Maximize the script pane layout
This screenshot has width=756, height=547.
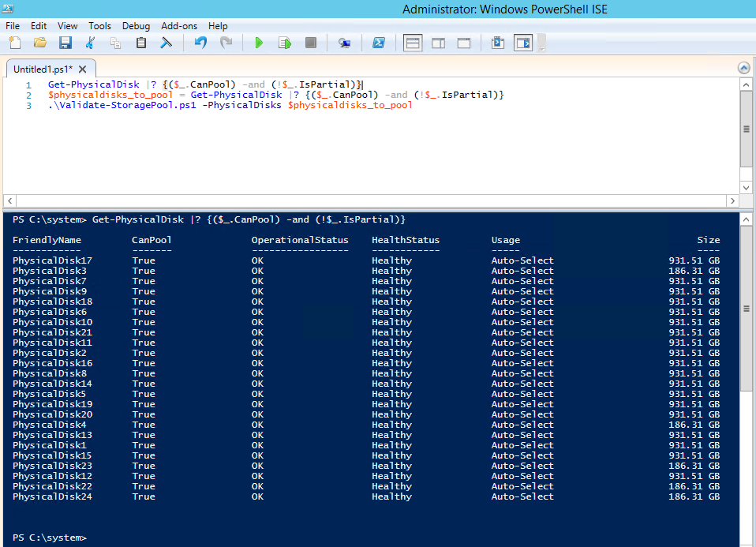pos(464,43)
